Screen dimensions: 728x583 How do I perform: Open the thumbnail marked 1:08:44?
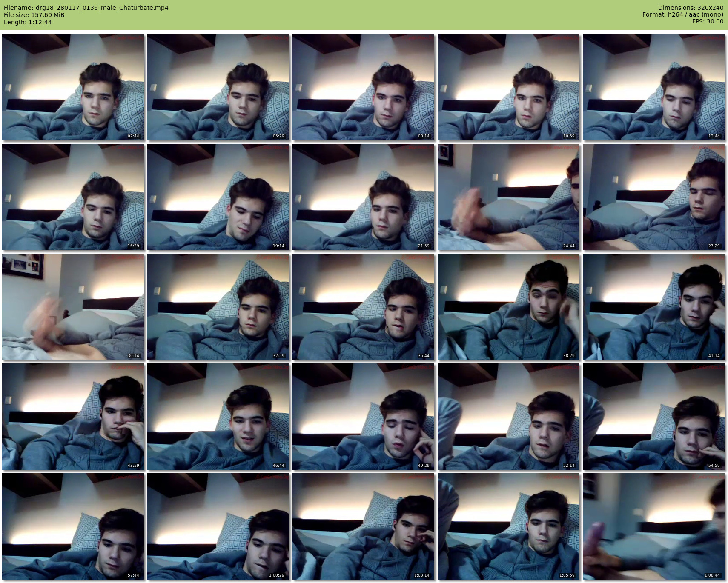click(x=653, y=526)
